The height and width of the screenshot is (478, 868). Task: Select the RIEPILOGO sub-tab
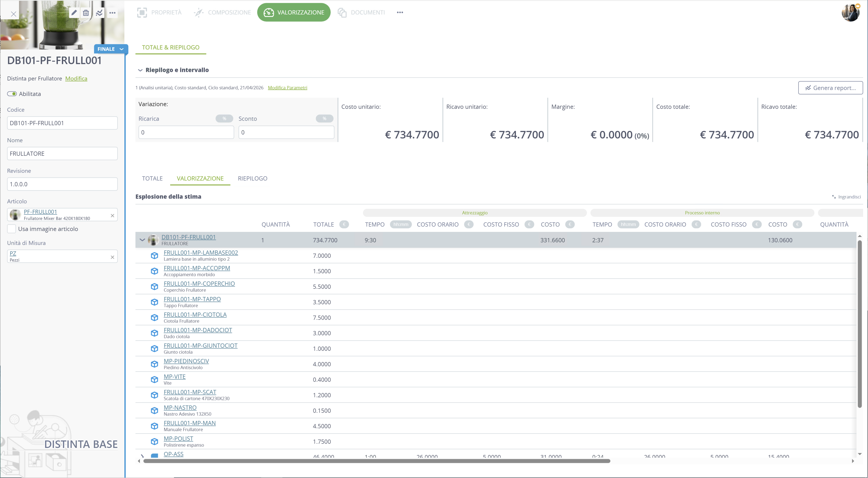tap(253, 178)
